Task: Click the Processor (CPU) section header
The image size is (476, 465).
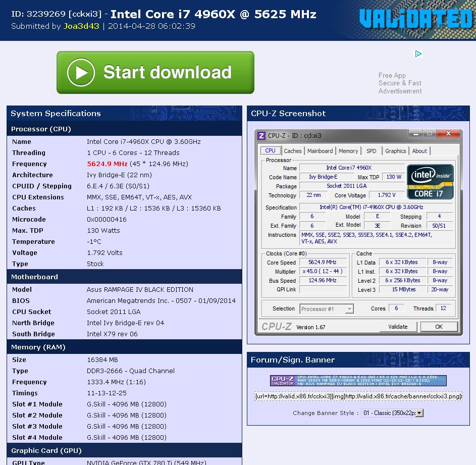Action: 124,129
